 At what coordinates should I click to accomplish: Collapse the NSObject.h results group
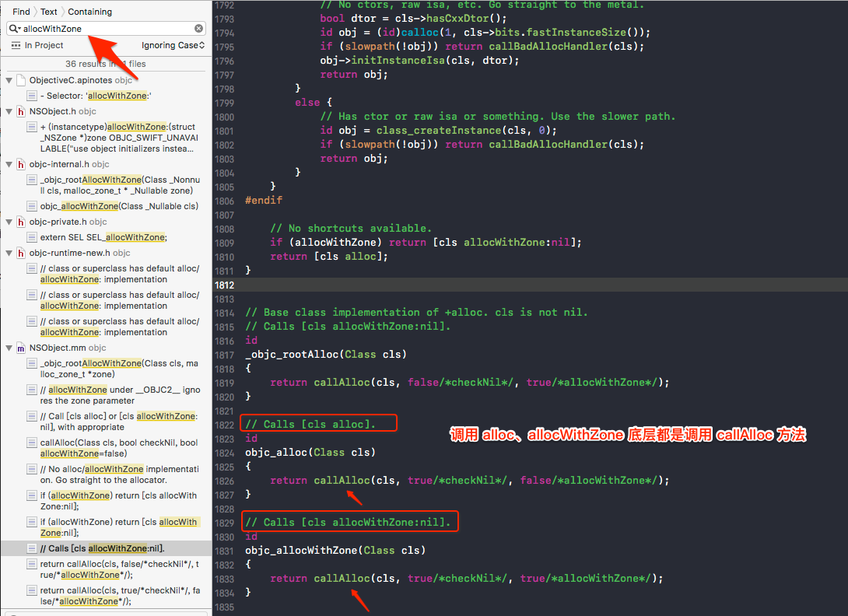coord(9,111)
